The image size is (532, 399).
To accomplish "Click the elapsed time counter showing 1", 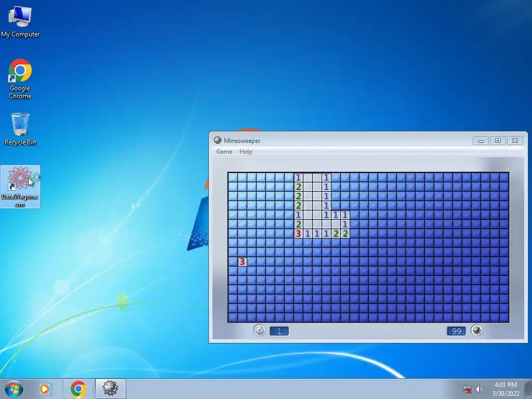I will (279, 331).
